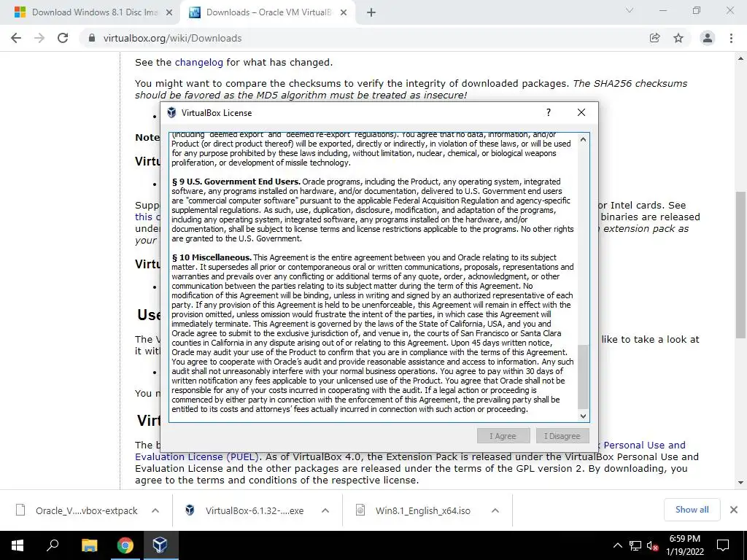Click the I Disagree button

(562, 436)
